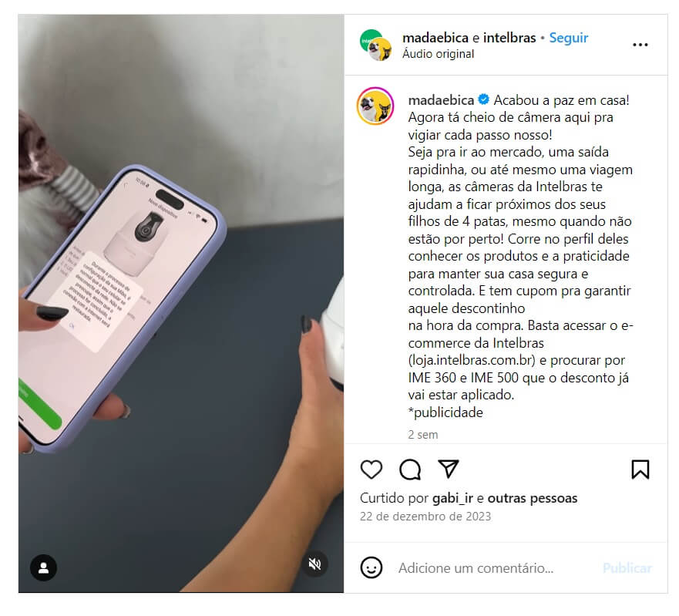Share post via paper plane icon

[x=449, y=469]
